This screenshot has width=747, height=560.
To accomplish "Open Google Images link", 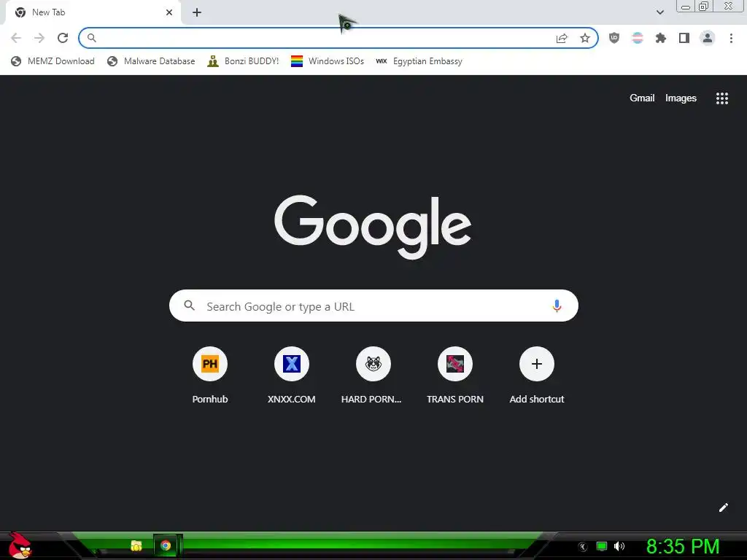I will [681, 98].
